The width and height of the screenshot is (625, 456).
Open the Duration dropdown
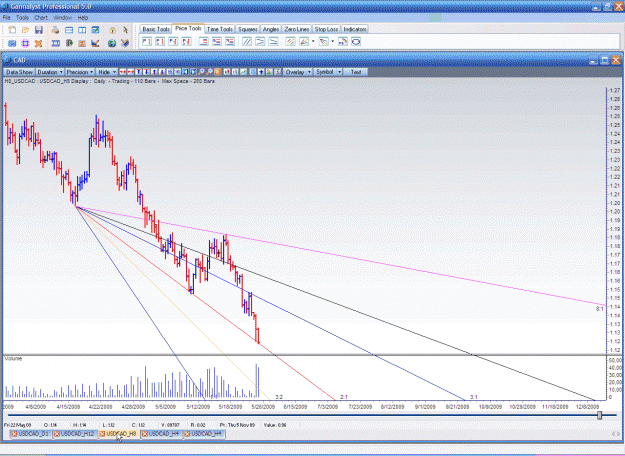(50, 72)
